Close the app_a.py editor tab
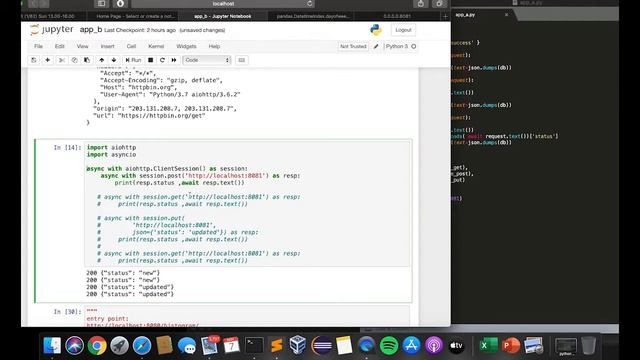This screenshot has height=360, width=640. [x=507, y=15]
